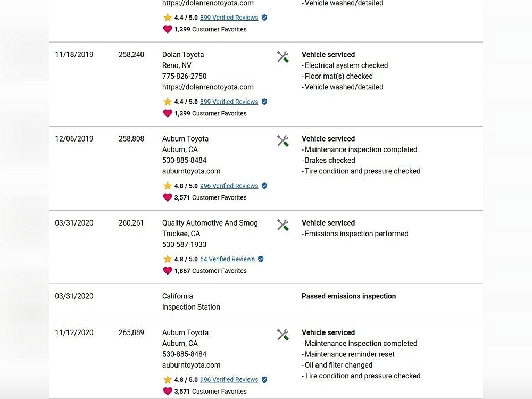532x399 pixels.
Task: Click the verified shield in the 11/12/2020 Auburn Toyota entry
Action: (264, 380)
